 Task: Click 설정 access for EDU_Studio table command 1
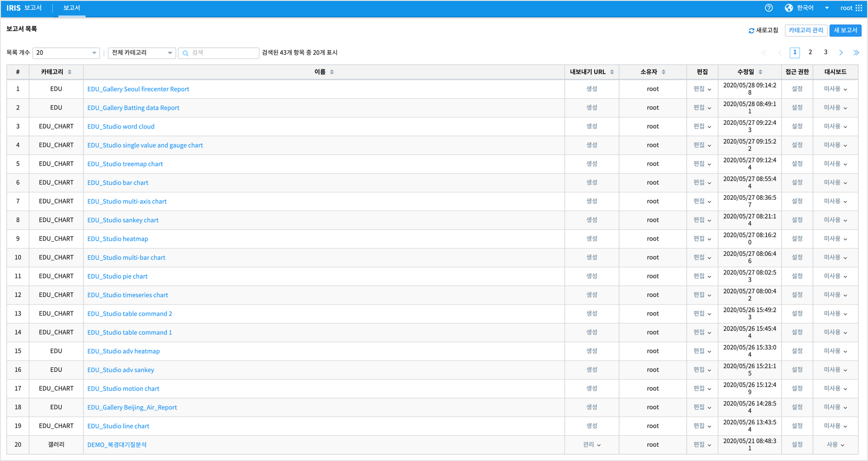797,332
